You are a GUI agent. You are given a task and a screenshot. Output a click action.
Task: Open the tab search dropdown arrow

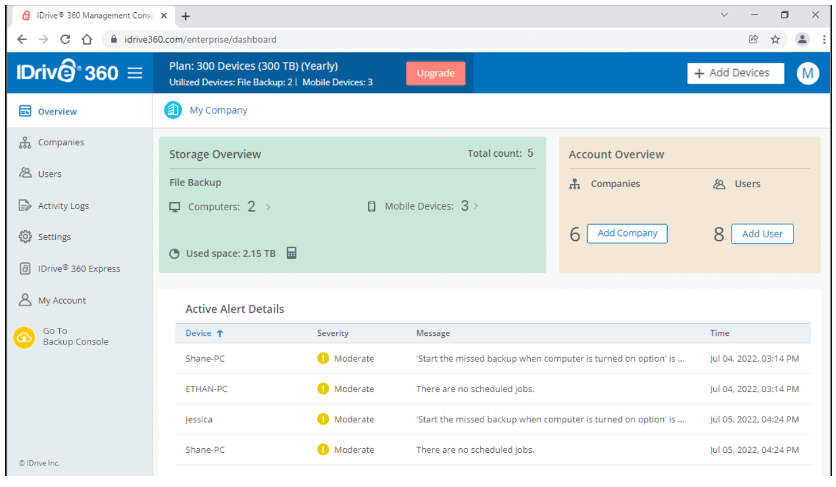[724, 15]
